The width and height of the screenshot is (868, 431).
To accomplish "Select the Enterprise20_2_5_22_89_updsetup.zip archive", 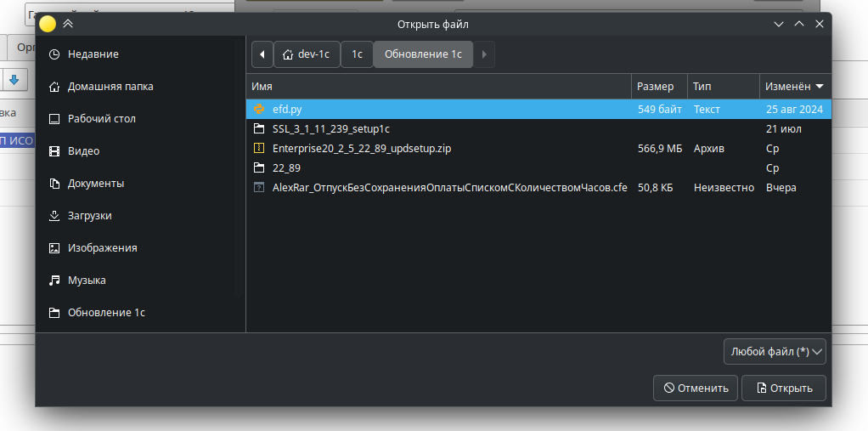I will (x=361, y=148).
